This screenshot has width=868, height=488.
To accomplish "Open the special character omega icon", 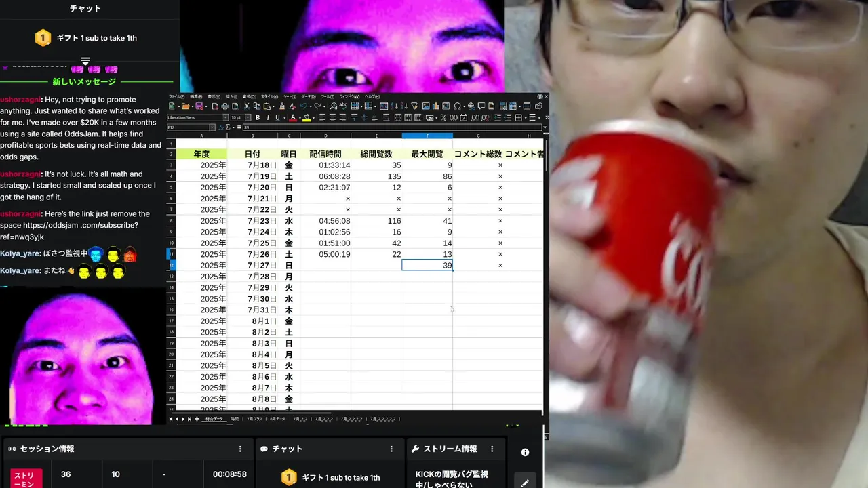I will coord(457,106).
